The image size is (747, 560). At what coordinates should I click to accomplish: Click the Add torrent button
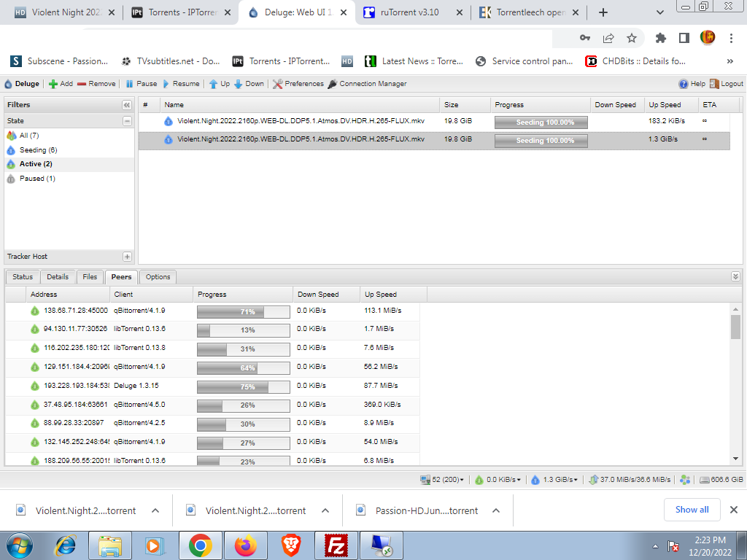point(61,84)
